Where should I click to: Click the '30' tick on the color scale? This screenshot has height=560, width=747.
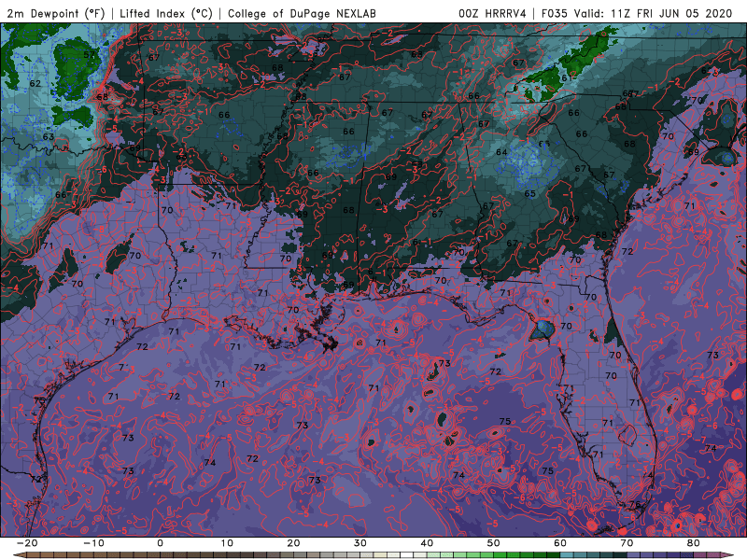click(360, 543)
